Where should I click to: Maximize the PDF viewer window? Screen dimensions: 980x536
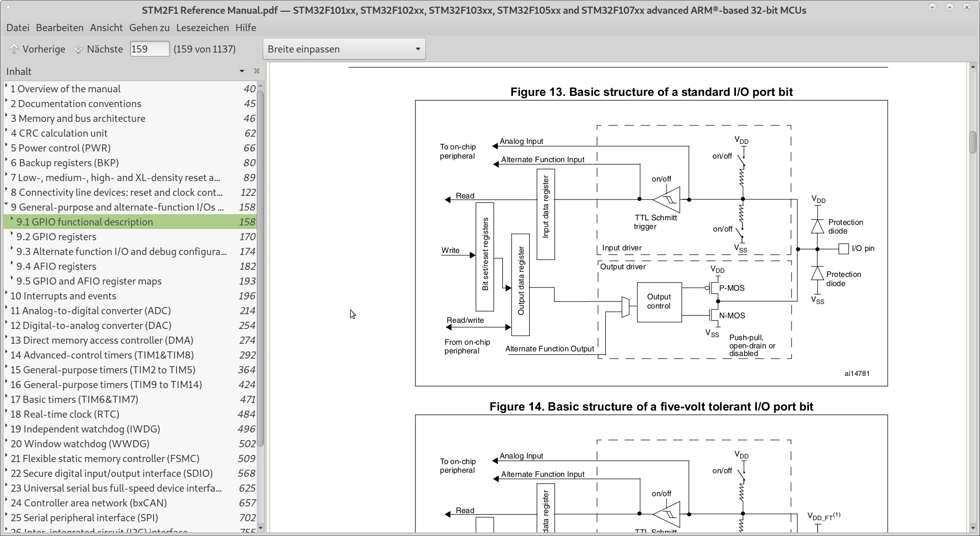[949, 7]
